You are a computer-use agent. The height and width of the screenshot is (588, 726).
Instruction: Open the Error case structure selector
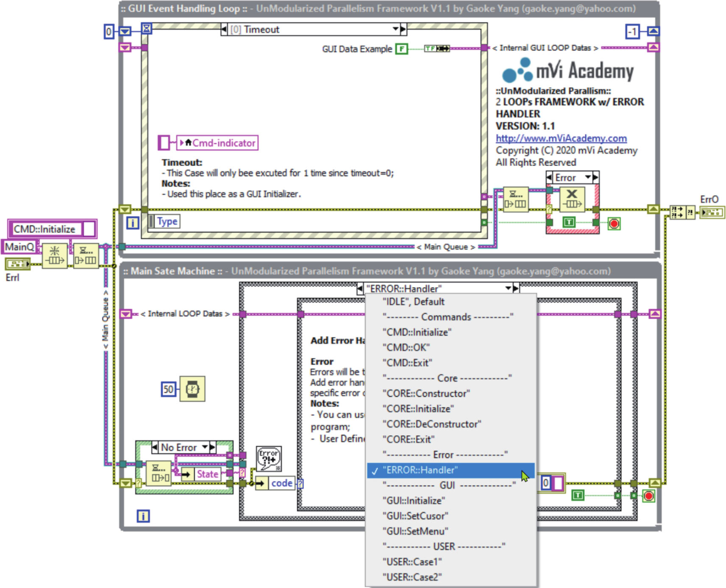(588, 177)
